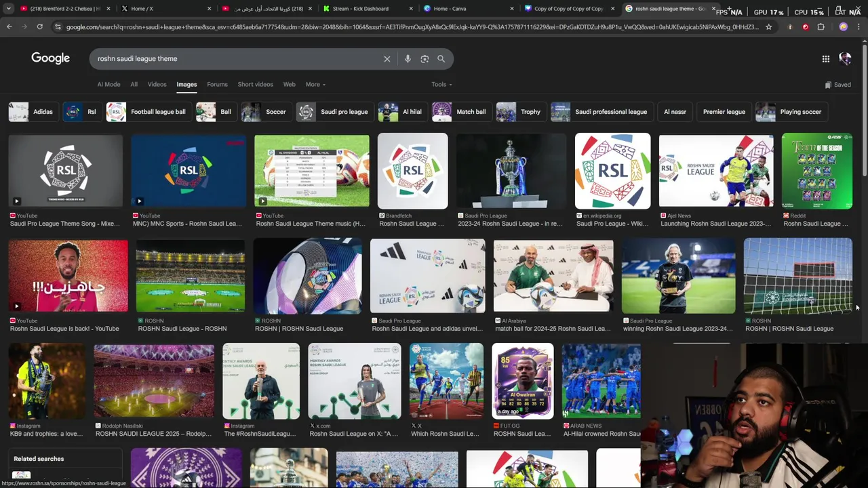Open the Google account avatar
The image size is (868, 488).
pos(845,59)
